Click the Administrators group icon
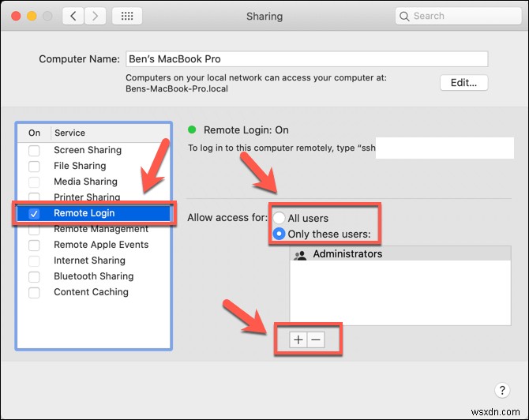Image resolution: width=529 pixels, height=420 pixels. (x=300, y=255)
